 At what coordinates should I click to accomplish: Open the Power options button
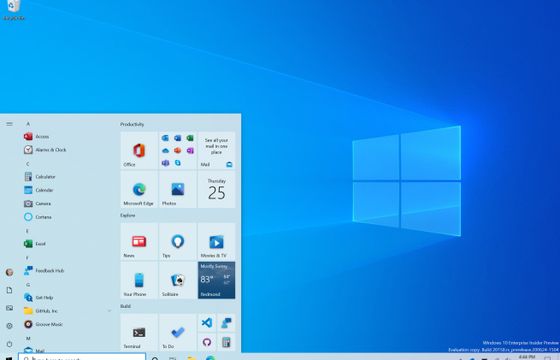coord(10,344)
